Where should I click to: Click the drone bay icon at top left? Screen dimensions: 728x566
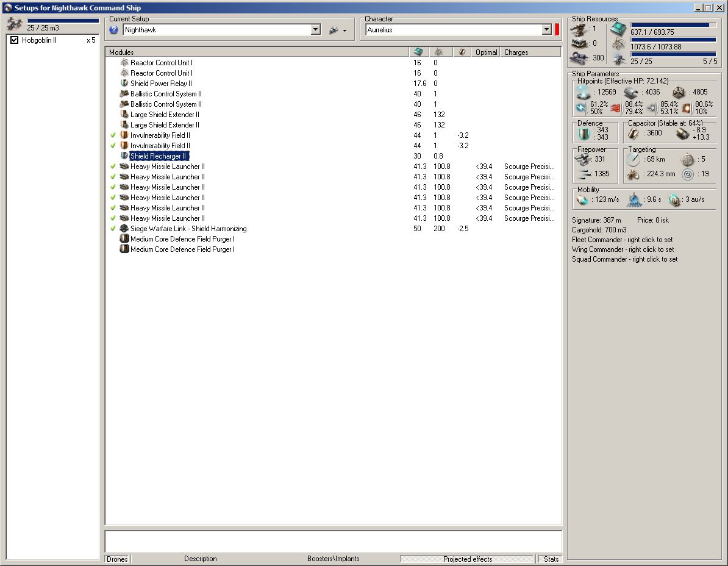(15, 24)
